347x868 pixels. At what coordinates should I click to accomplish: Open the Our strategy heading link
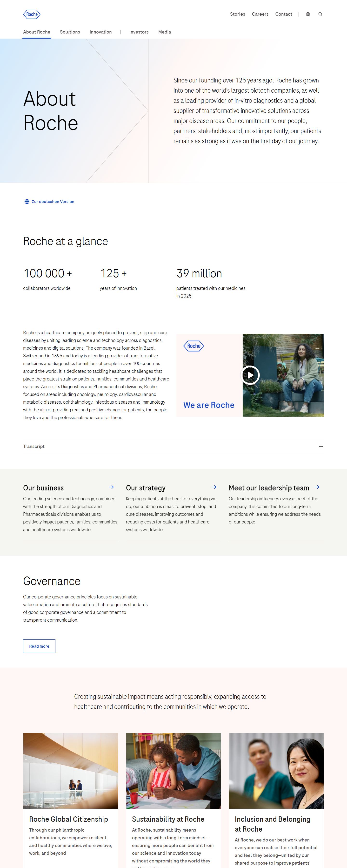pos(146,488)
